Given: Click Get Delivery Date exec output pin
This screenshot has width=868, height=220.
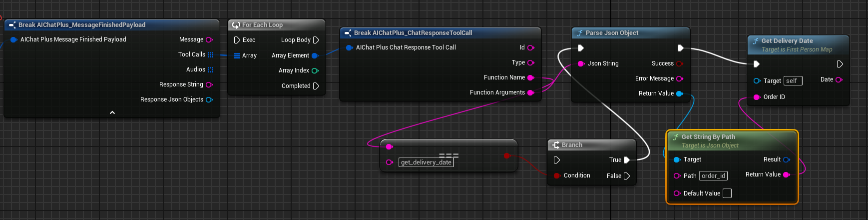Looking at the screenshot, I should coord(840,64).
